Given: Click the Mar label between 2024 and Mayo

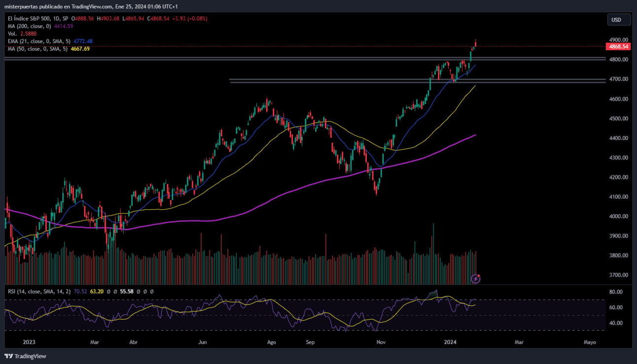Looking at the screenshot, I should (519, 341).
